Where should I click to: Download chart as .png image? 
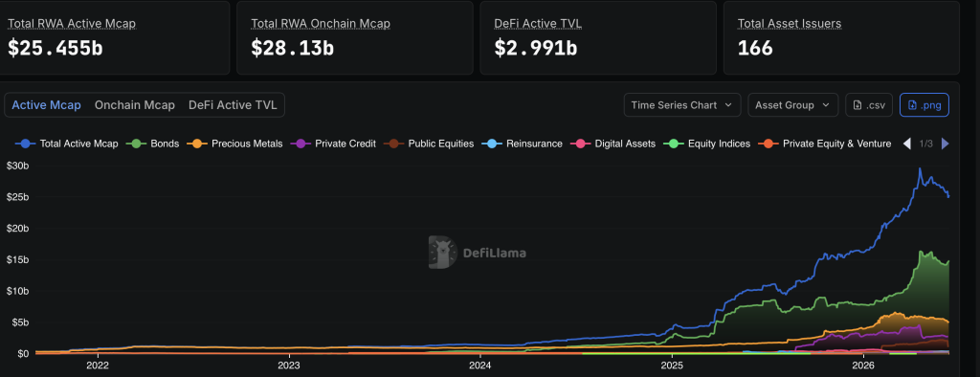[924, 105]
